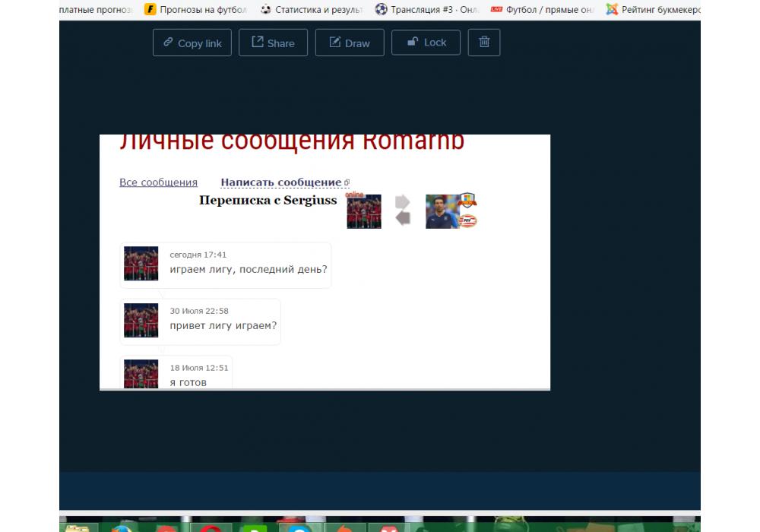Click the exchange arrows between avatars
The height and width of the screenshot is (532, 760).
[x=403, y=210]
